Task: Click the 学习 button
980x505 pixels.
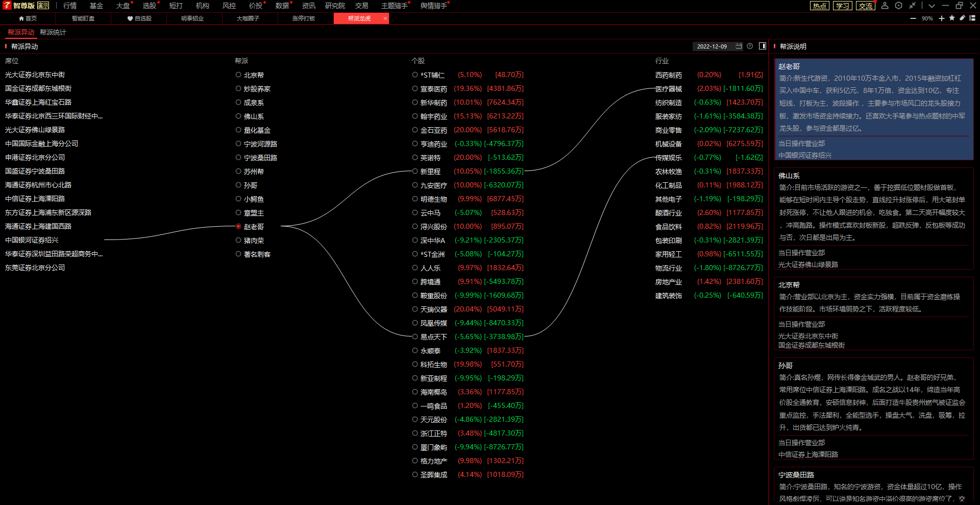Action: 843,6
